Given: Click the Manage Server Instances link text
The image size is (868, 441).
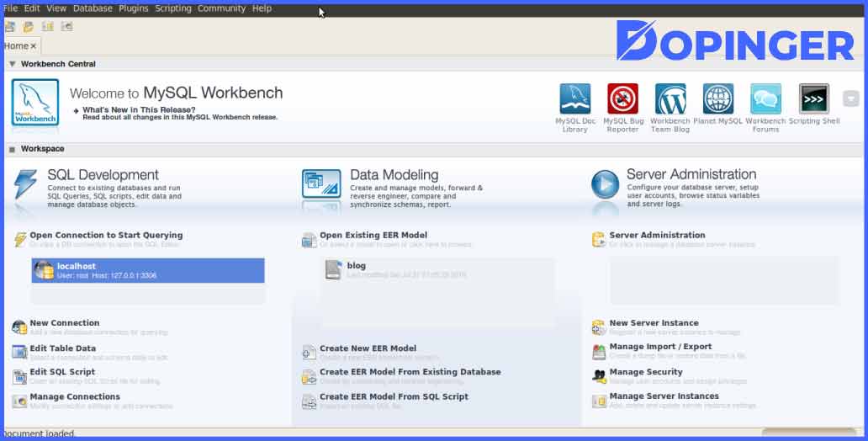Looking at the screenshot, I should point(664,396).
